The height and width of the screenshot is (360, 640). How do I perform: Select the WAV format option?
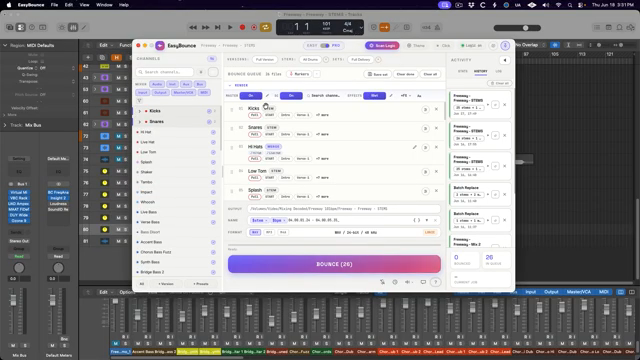point(255,232)
